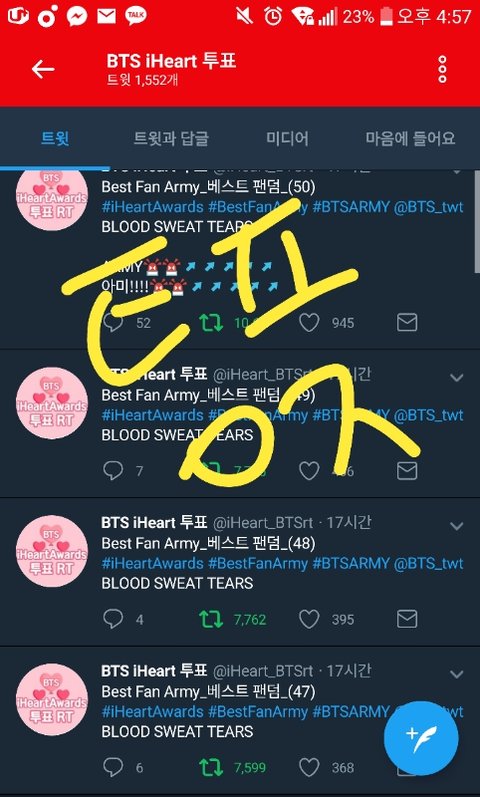Send tweet (50) via envelope message icon

pos(407,322)
